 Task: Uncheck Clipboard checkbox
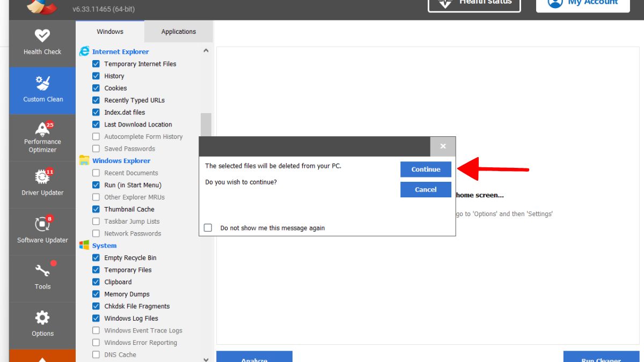(x=96, y=282)
